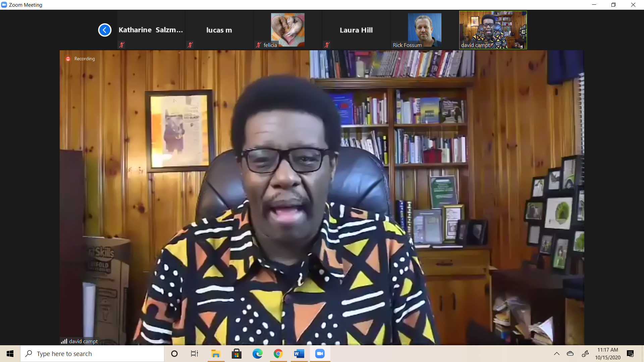Click the red Recording indicator
644x362 pixels.
click(x=68, y=59)
